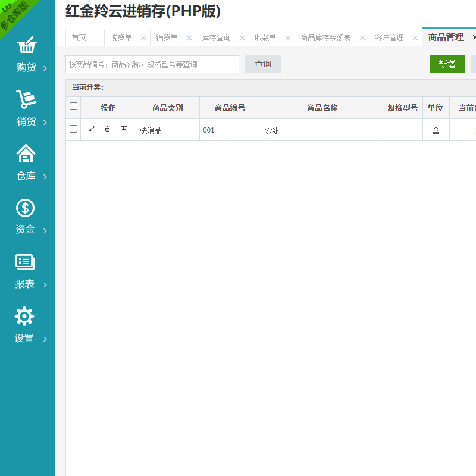Image resolution: width=476 pixels, height=476 pixels.
Task: Expand the 购货 menu arrow
Action: [x=45, y=68]
